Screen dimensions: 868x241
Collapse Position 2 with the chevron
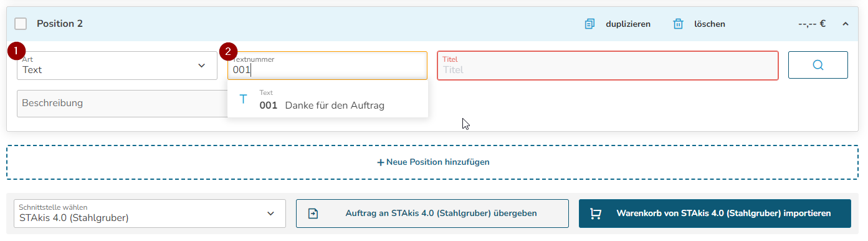846,24
